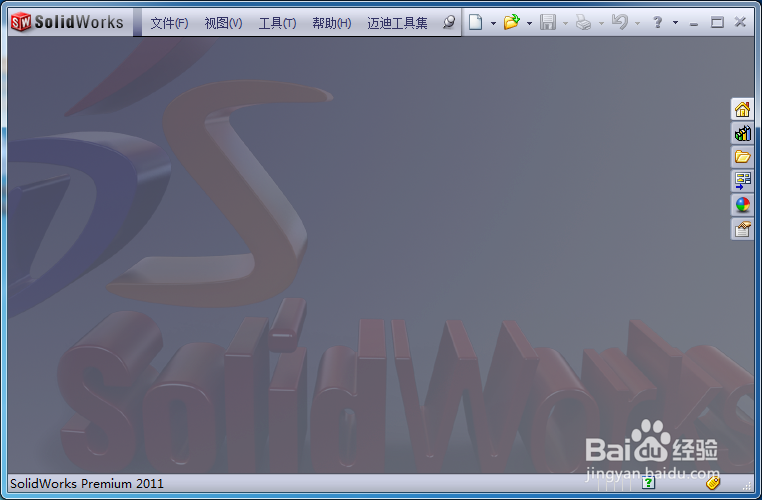The height and width of the screenshot is (500, 762).
Task: Click the Save floppy disk icon
Action: 548,22
